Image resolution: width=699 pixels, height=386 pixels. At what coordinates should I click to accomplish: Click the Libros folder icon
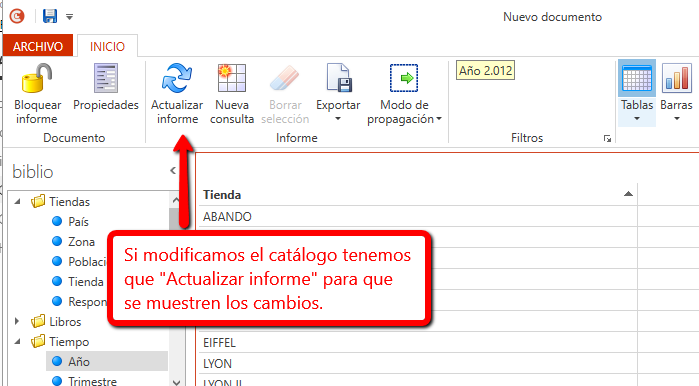(x=38, y=321)
